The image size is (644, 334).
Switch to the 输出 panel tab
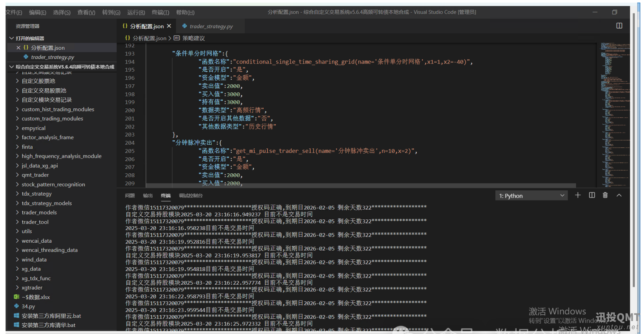(148, 196)
